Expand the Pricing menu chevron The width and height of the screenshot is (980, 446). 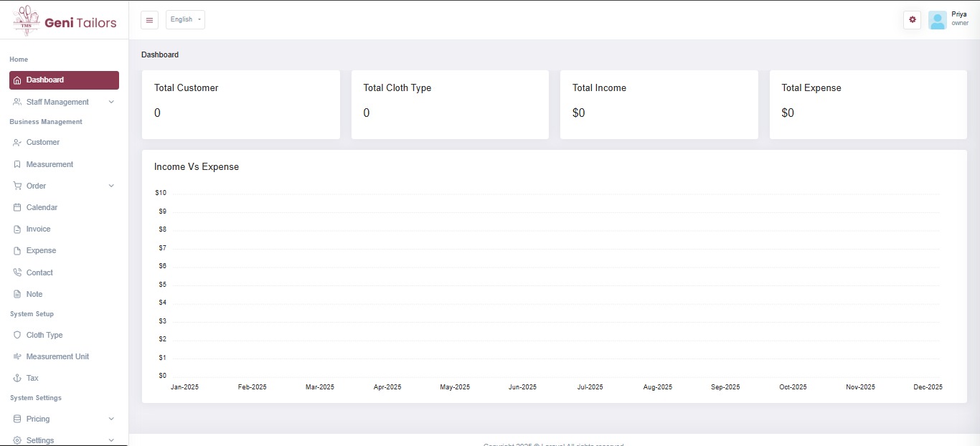(x=111, y=419)
